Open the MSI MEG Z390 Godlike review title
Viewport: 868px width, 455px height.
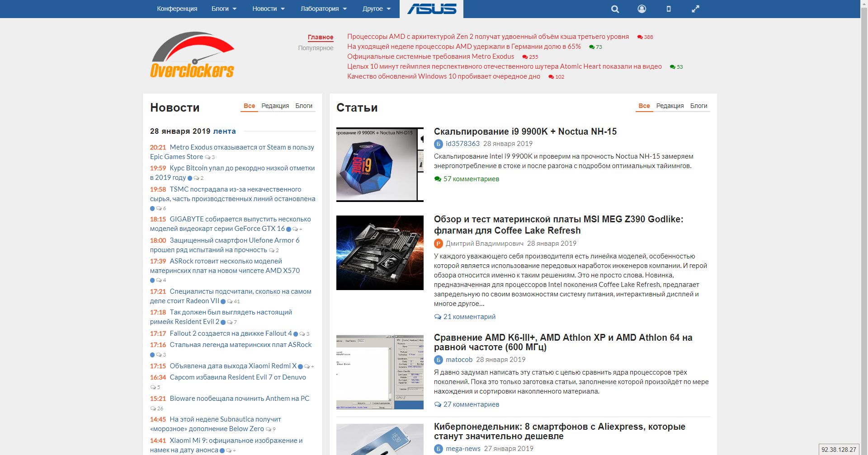click(x=559, y=225)
